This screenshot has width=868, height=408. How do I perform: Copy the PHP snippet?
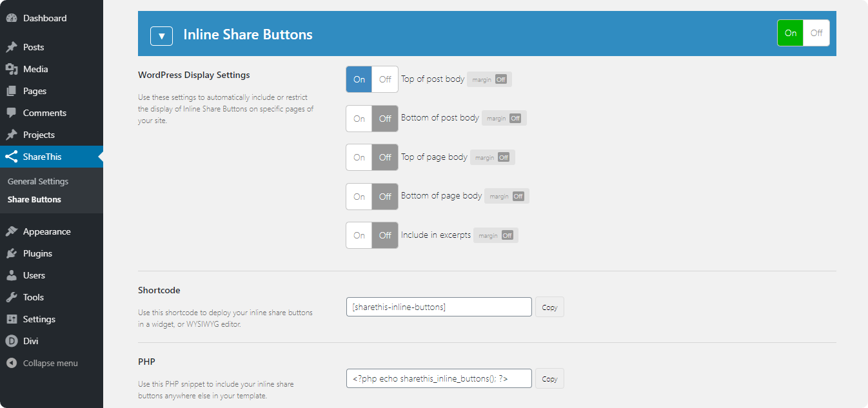click(x=549, y=378)
